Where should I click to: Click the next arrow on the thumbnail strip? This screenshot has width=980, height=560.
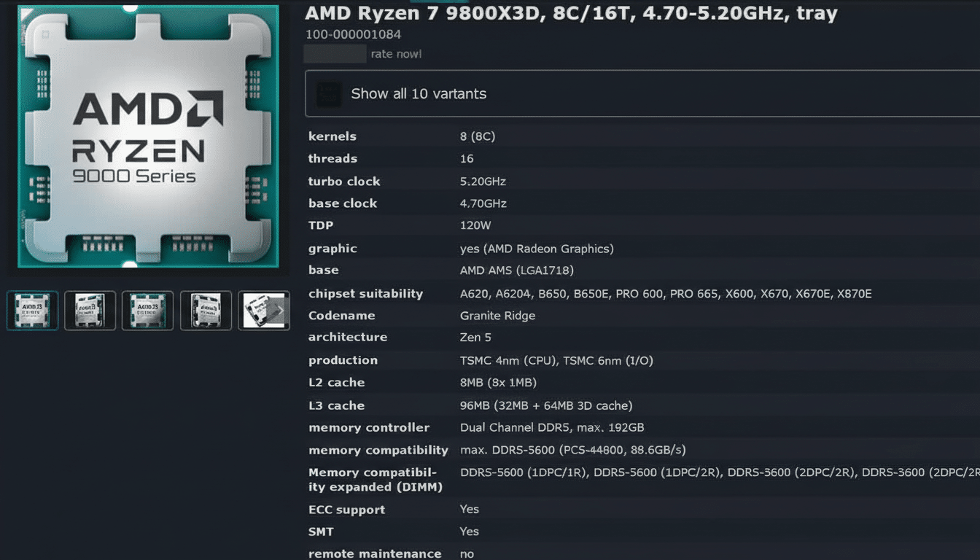pyautogui.click(x=279, y=310)
